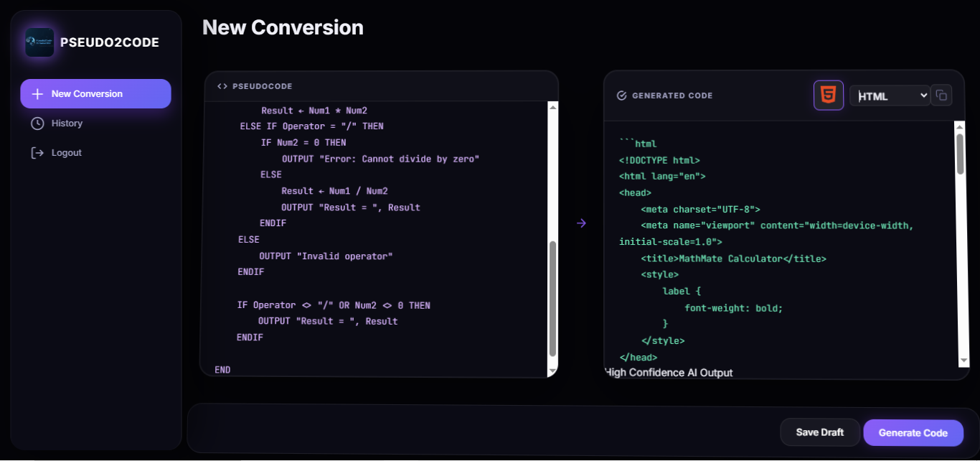The width and height of the screenshot is (980, 461).
Task: Click the logout arrow icon
Action: point(37,153)
